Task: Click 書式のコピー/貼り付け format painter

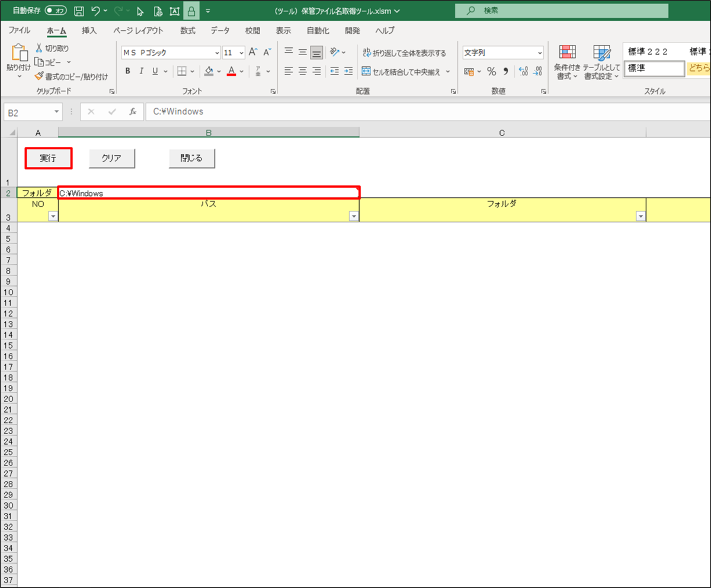Action: pyautogui.click(x=71, y=76)
